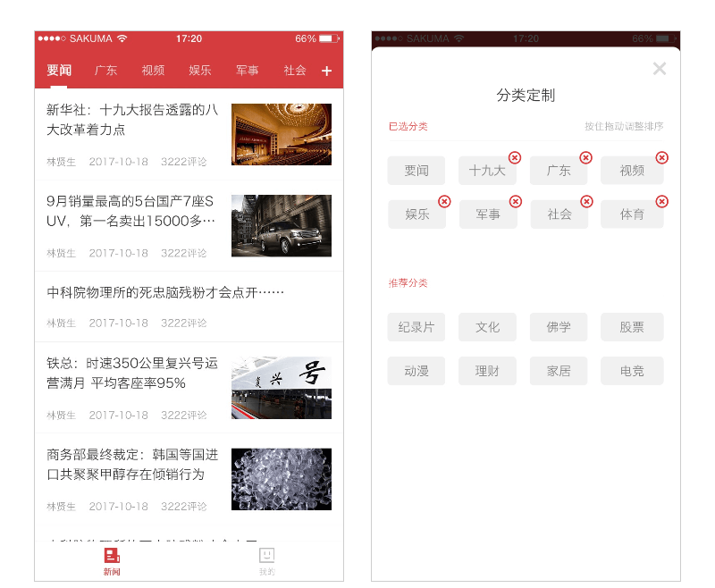Screen dimensions: 715x588
Task: Remove 社会 category via red X badge
Action: click(x=587, y=201)
